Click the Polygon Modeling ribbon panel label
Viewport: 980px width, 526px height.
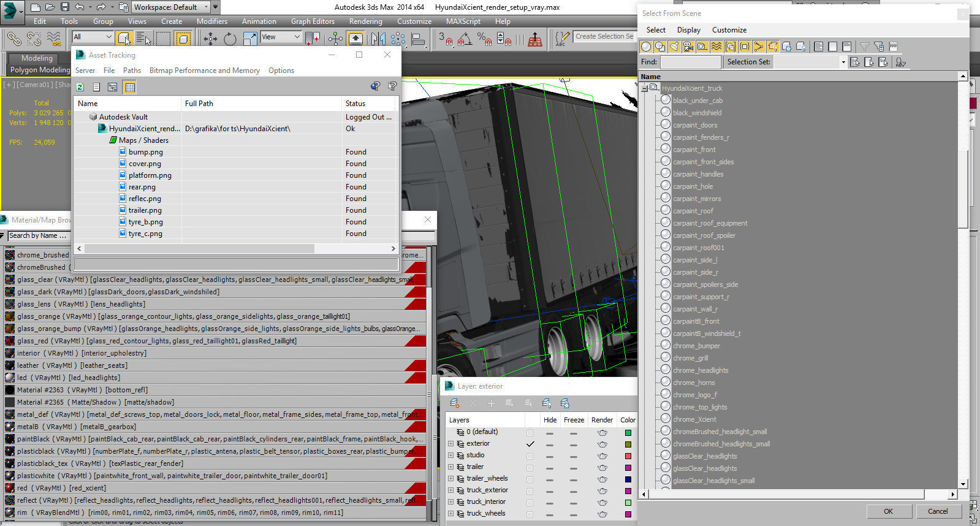click(40, 70)
